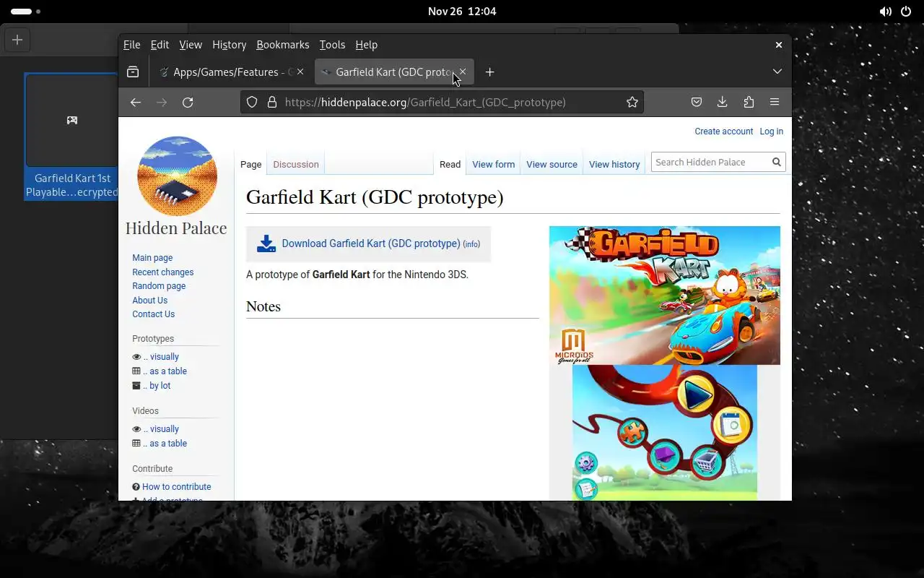Click the plus button in background window

(x=17, y=40)
